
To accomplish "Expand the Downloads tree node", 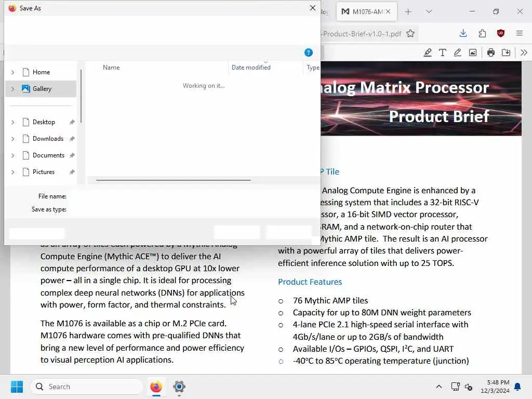I will [x=13, y=139].
